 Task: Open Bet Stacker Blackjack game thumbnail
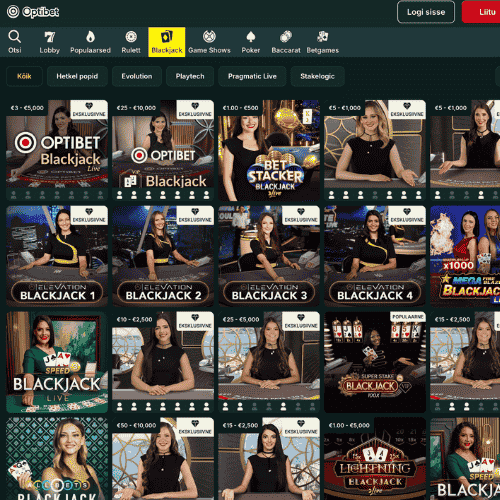269,150
